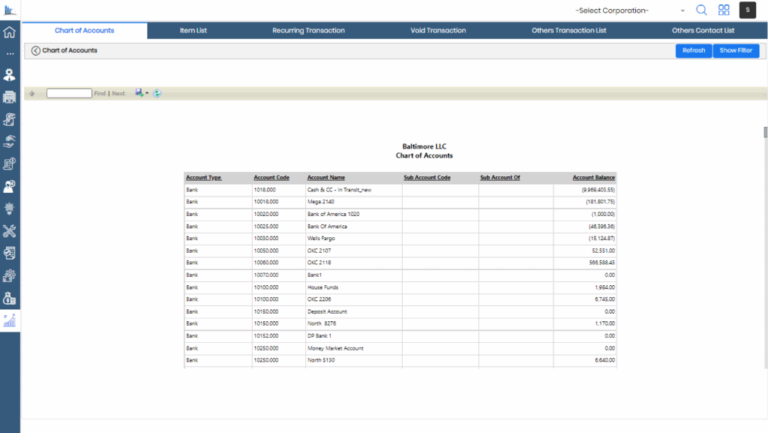The height and width of the screenshot is (433, 768).
Task: Go to the Void Transaction tab
Action: click(438, 31)
